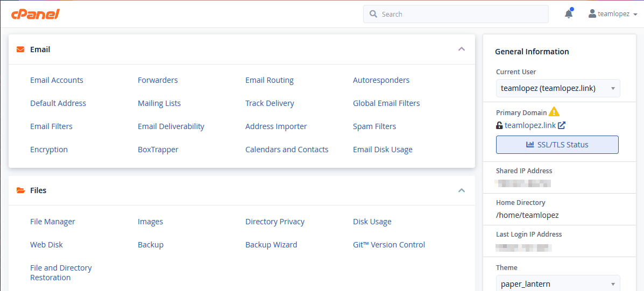Click the Home Directory label
This screenshot has width=644, height=291.
(521, 202)
